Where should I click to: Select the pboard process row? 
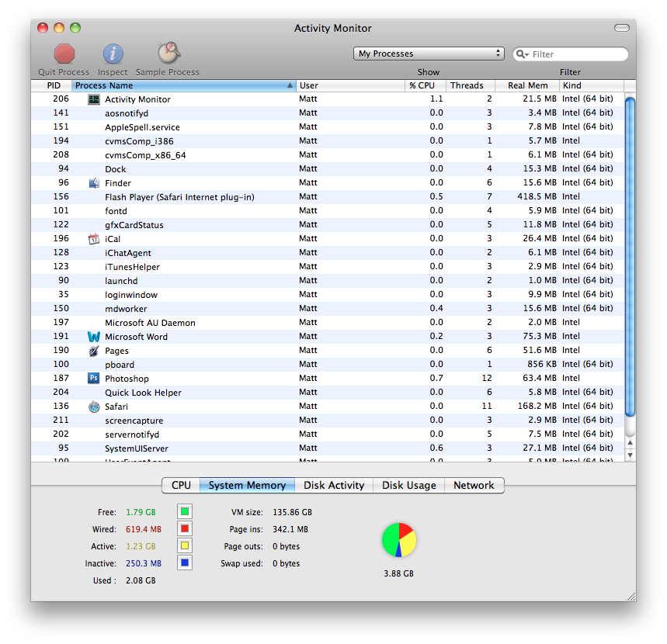click(328, 365)
